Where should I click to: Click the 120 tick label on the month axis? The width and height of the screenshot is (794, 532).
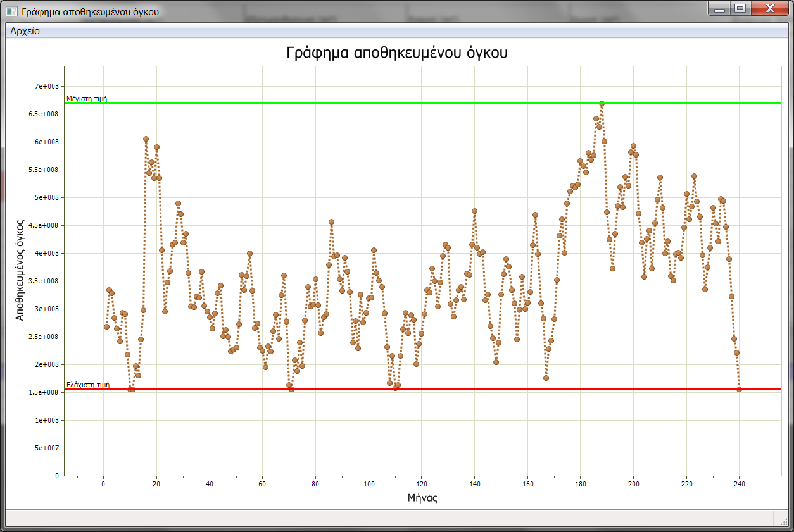click(421, 484)
